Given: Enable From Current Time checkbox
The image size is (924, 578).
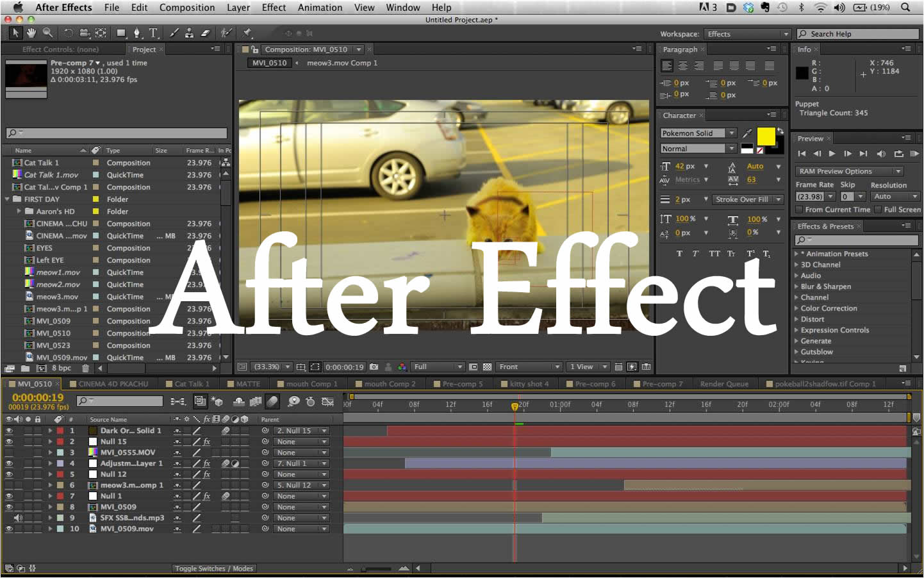Looking at the screenshot, I should (x=799, y=210).
